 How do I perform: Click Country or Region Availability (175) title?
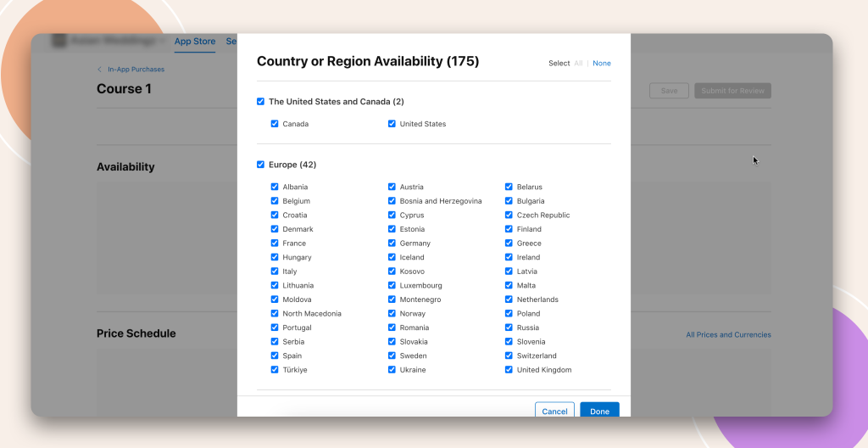368,61
